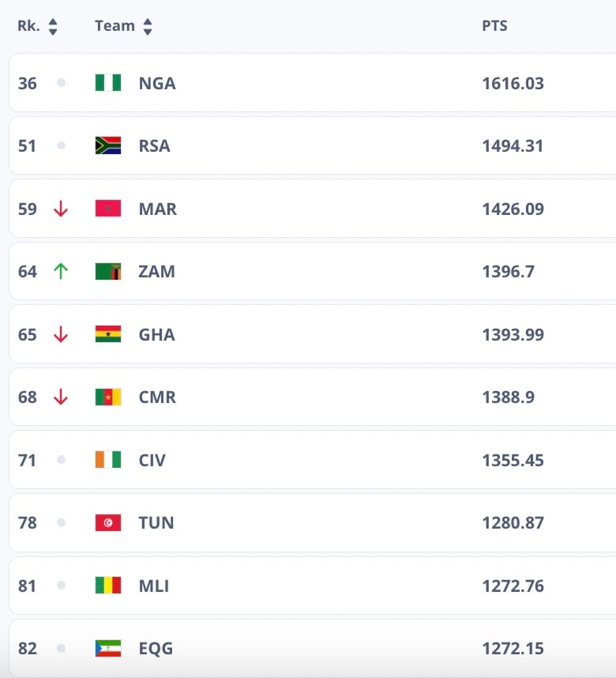The image size is (616, 678).
Task: Click the red down arrow beside Ghana
Action: point(61,334)
